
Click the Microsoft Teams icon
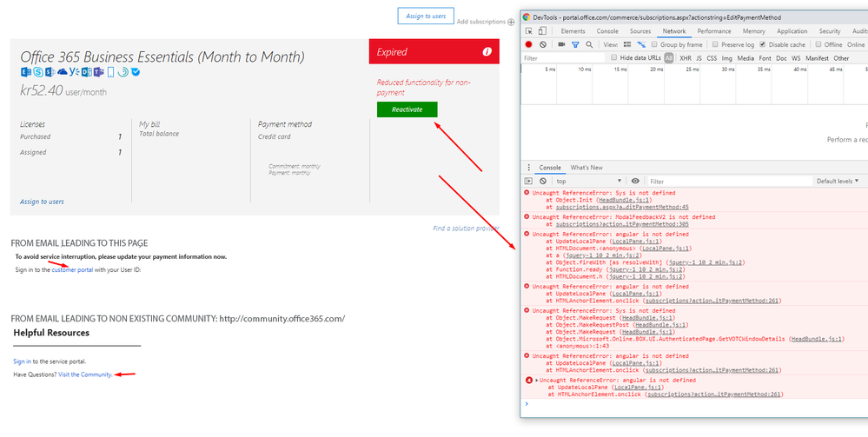pyautogui.click(x=99, y=72)
